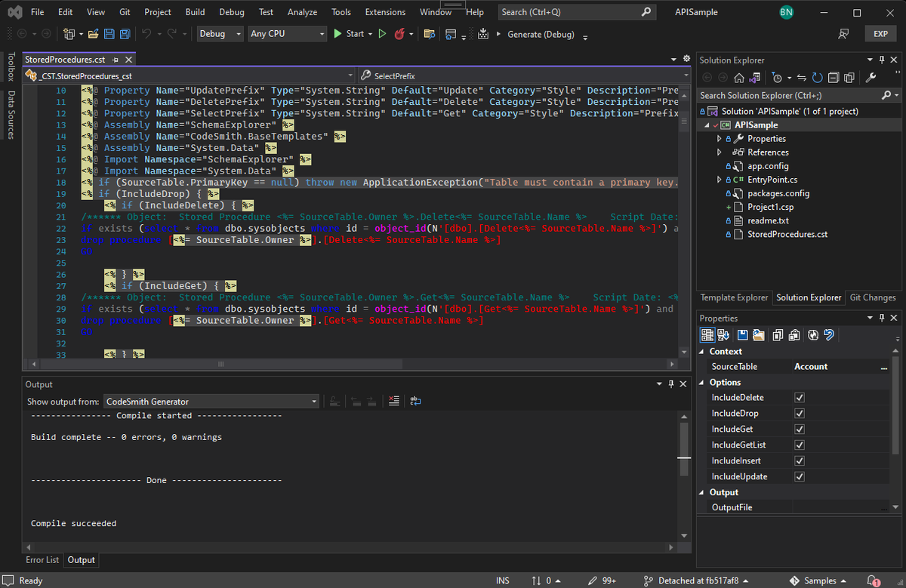
Task: Collapse all in Solution Explorer toolbar
Action: pos(834,78)
